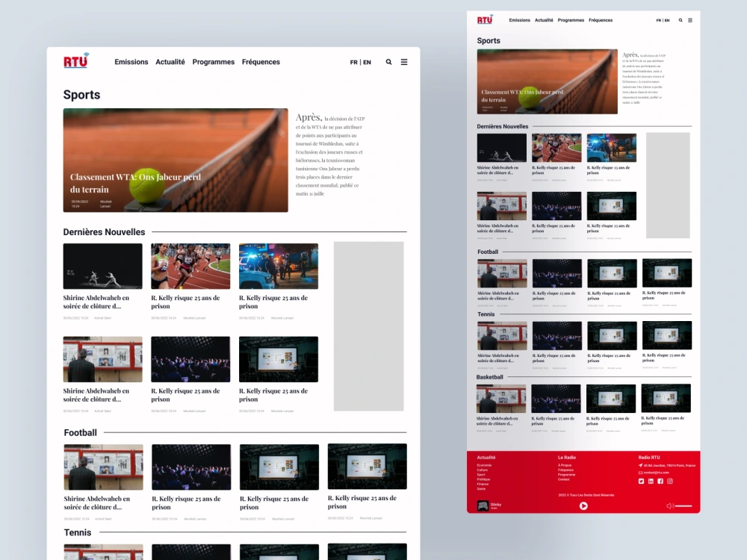Click the 'Classement WTA: Ons Jabeur perd du terrain' headline on the left page

pos(135,183)
